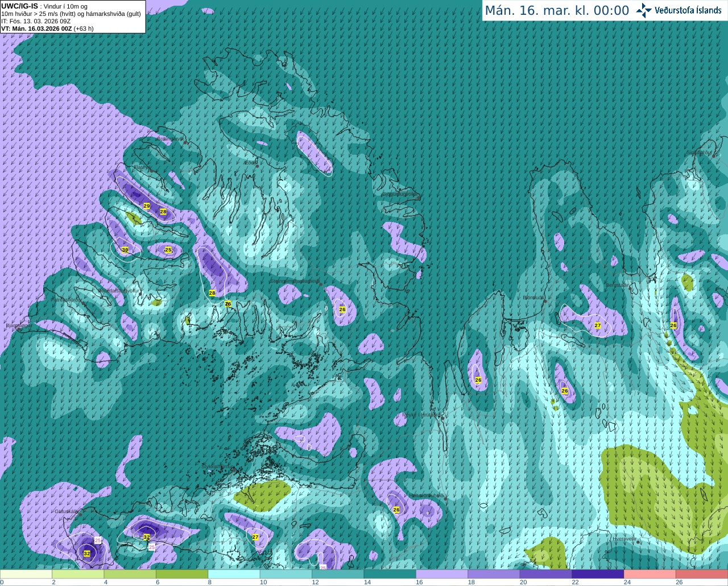Pick the medium purple 18–20 m/s scale swatch

pos(494,574)
